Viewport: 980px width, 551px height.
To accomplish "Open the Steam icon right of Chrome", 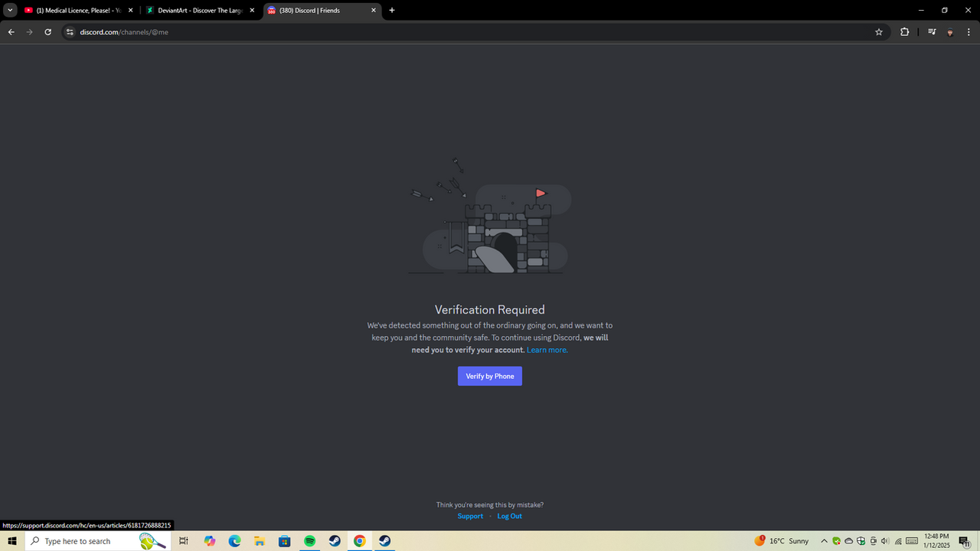I will [x=384, y=541].
